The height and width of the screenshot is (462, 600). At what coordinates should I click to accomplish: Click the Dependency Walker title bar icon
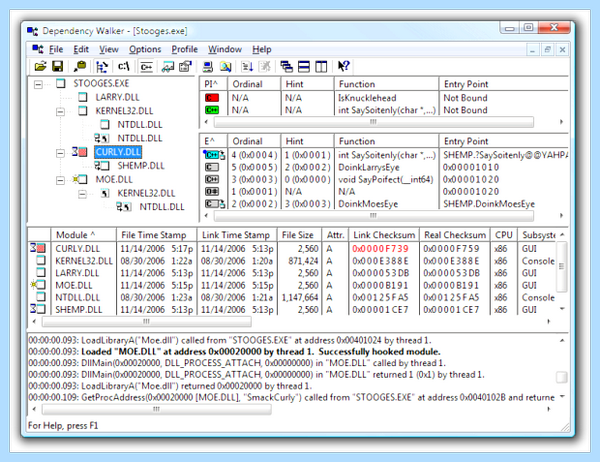pyautogui.click(x=33, y=31)
